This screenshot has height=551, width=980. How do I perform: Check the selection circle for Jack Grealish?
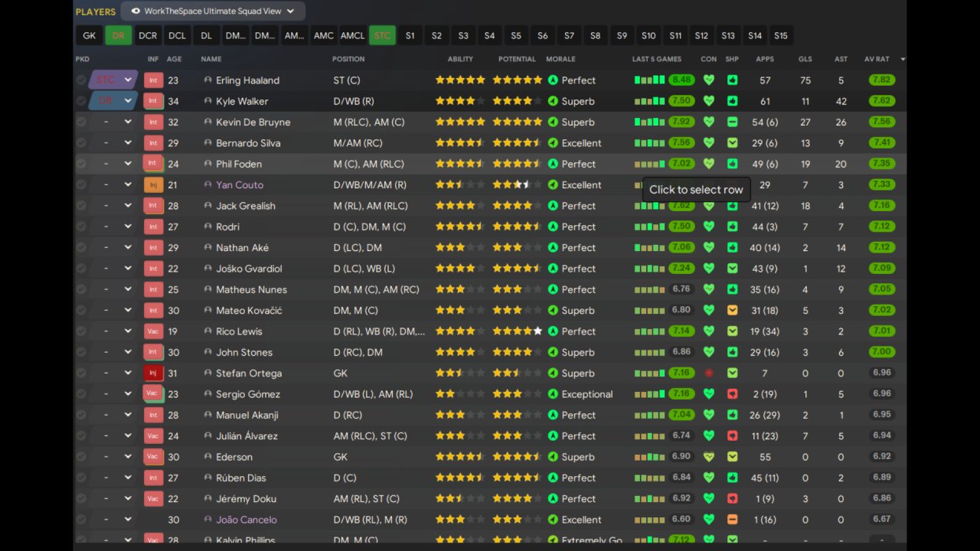click(x=81, y=206)
